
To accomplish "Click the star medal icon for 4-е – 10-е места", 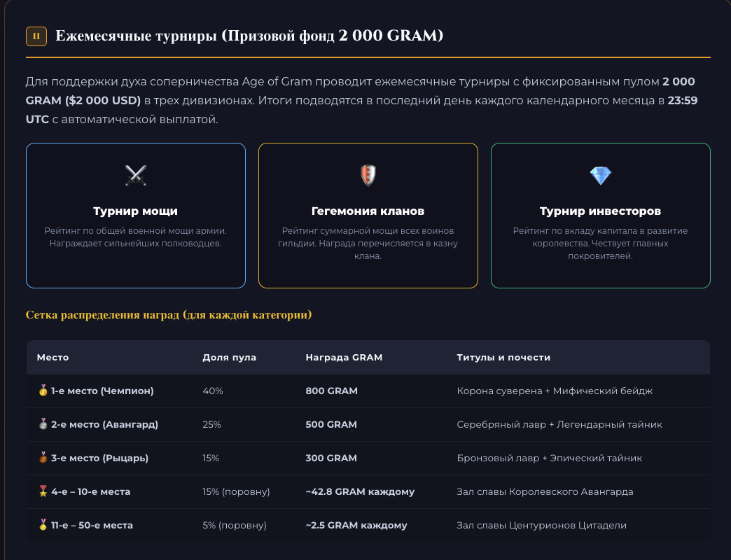I will click(43, 491).
